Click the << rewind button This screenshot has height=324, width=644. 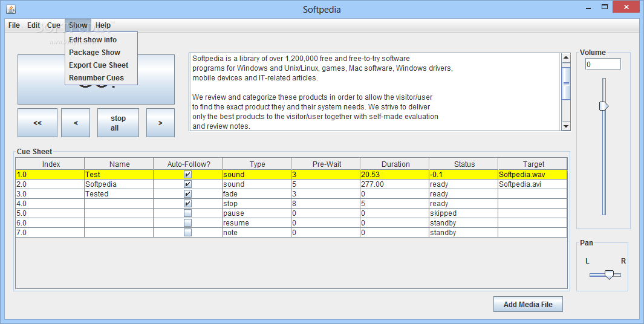(37, 123)
